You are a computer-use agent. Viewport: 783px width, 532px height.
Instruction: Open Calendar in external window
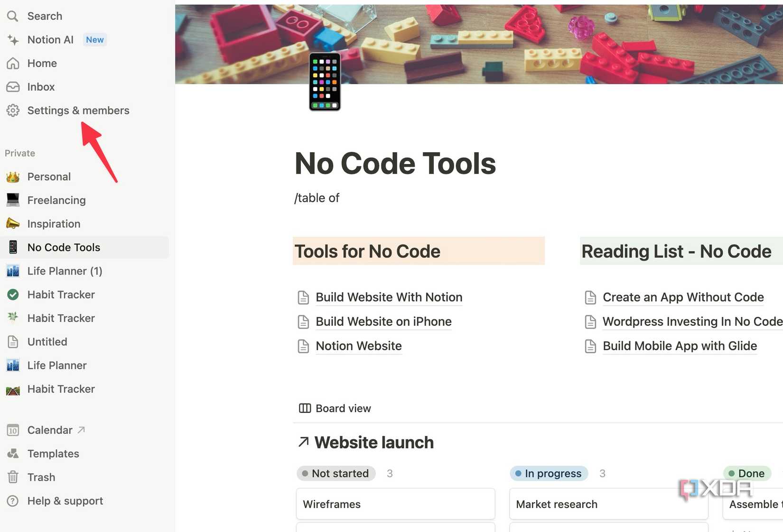(50, 430)
